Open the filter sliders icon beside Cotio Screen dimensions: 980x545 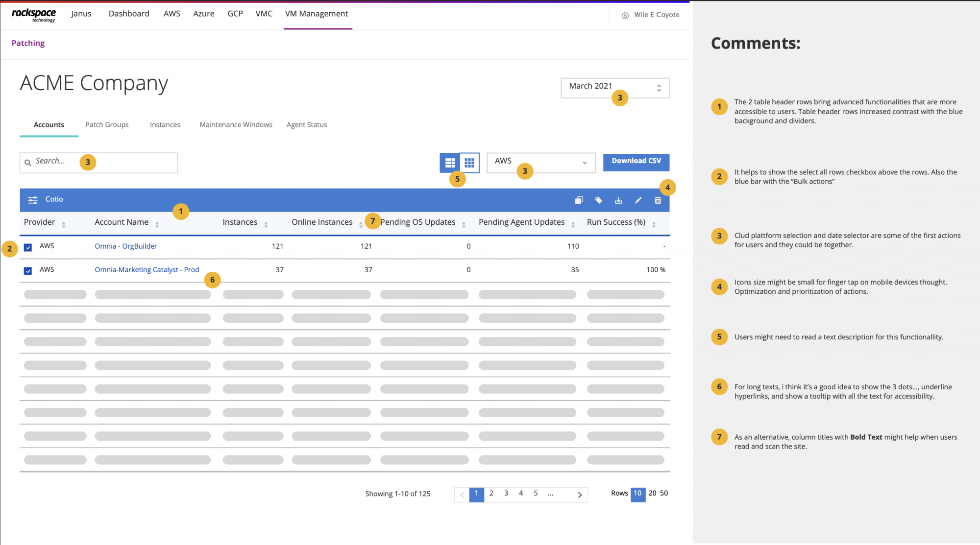pyautogui.click(x=32, y=200)
